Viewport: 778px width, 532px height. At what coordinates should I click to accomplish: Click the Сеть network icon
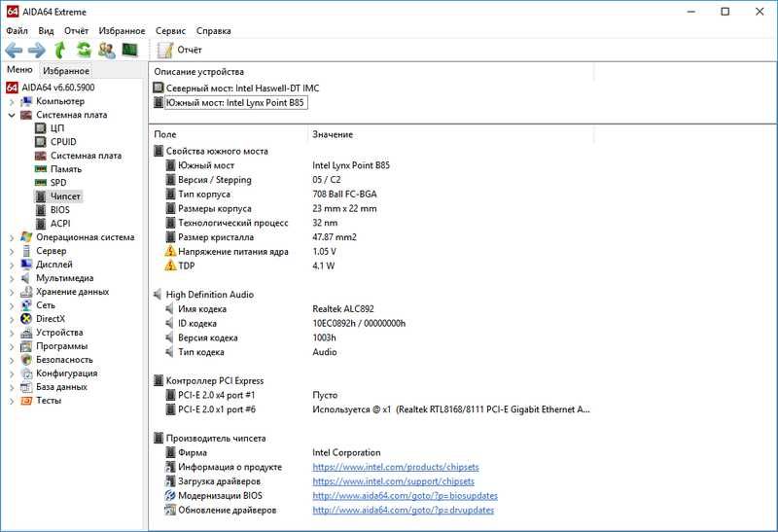[26, 305]
